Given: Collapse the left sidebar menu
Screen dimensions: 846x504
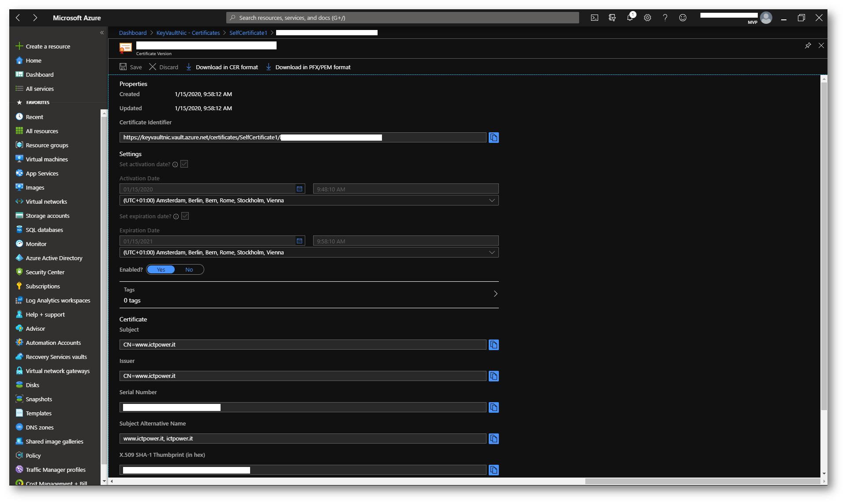Looking at the screenshot, I should tap(102, 33).
